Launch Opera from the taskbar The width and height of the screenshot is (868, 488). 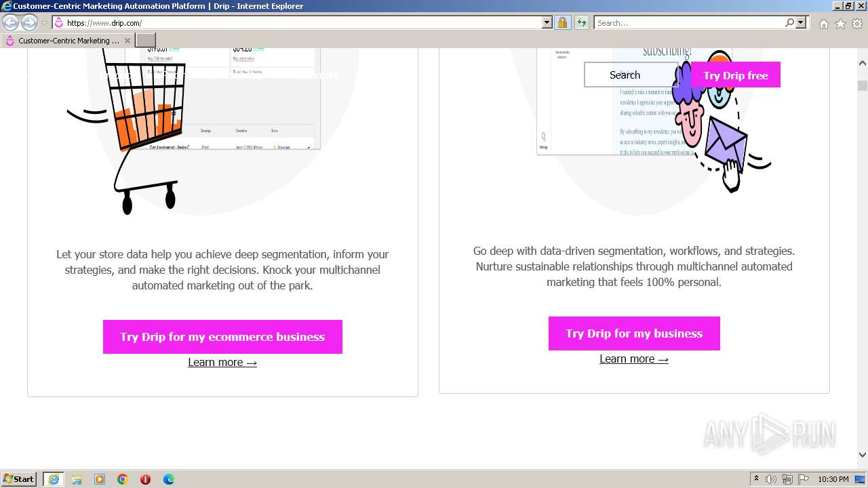point(146,479)
